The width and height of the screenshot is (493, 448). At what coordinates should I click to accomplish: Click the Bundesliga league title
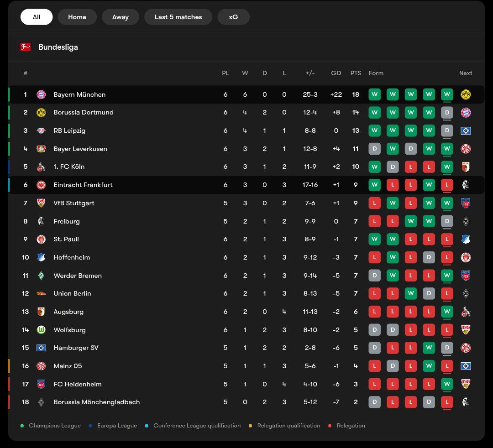click(x=58, y=47)
